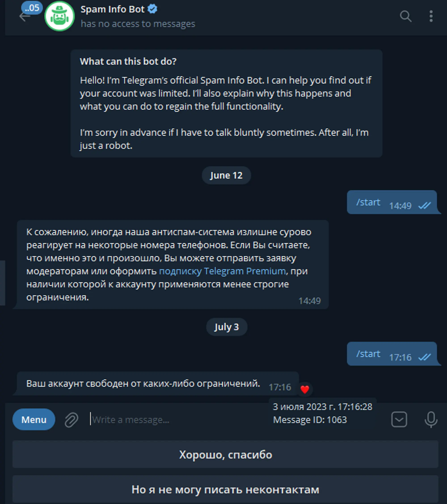Expand the July 3 date separator
Image resolution: width=447 pixels, height=504 pixels.
click(226, 326)
